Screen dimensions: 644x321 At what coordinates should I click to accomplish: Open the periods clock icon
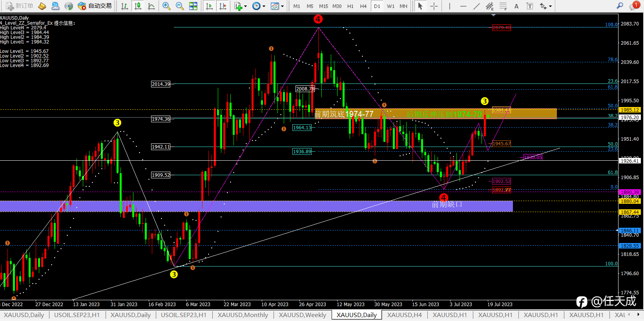pyautogui.click(x=256, y=6)
